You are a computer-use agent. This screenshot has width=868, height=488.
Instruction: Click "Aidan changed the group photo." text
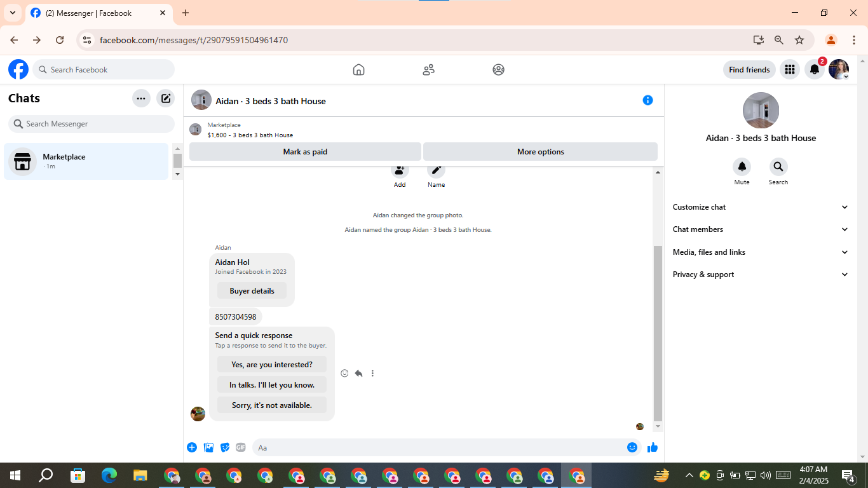418,215
